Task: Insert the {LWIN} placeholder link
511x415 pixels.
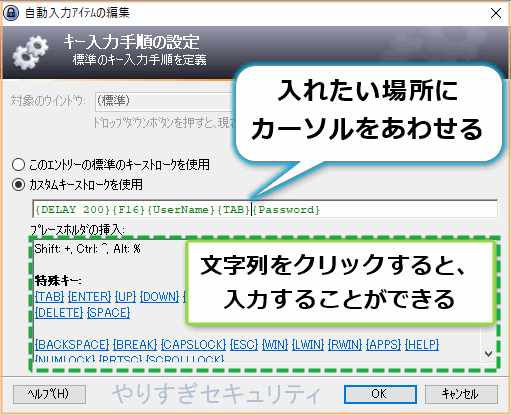Action: pos(308,344)
